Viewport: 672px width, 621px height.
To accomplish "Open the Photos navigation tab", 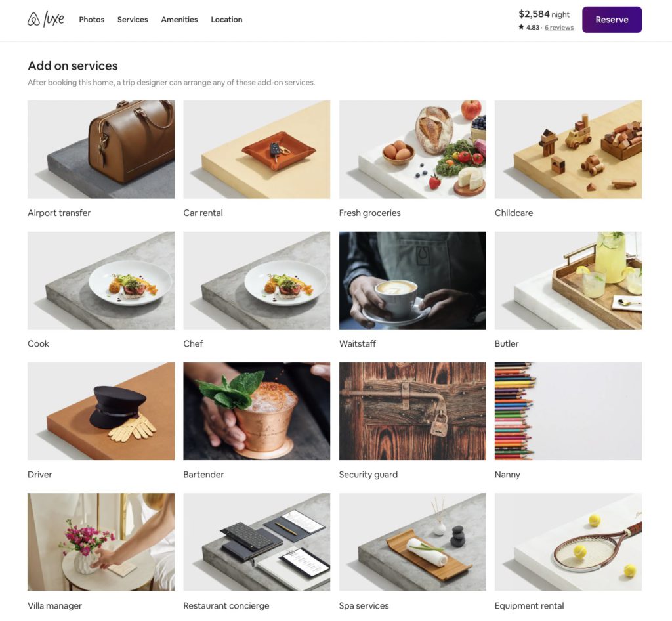I will (x=92, y=20).
